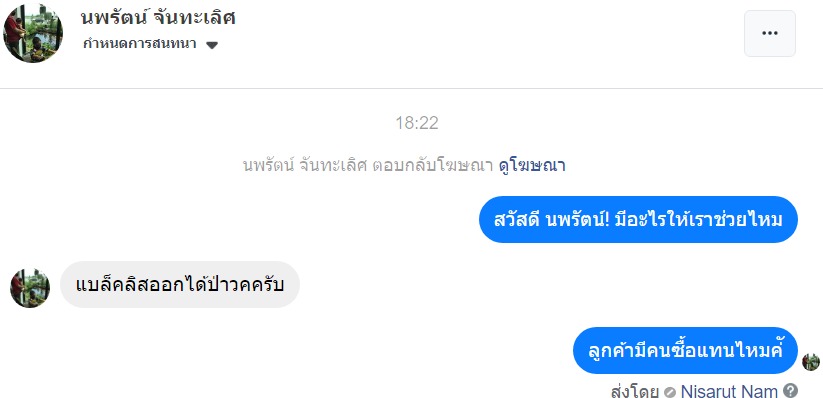Screen dimensions: 823x398
Task: Click the 18:22 timestamp
Action: (x=417, y=123)
